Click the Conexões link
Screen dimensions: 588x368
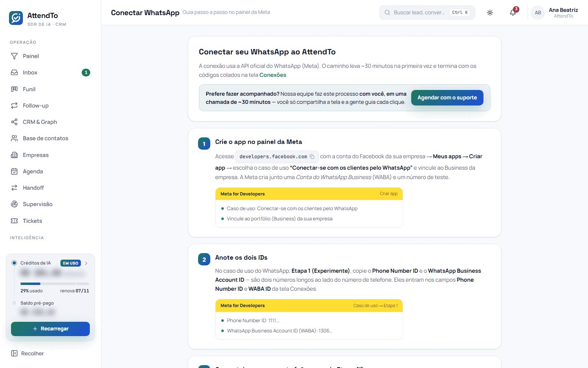coord(273,75)
